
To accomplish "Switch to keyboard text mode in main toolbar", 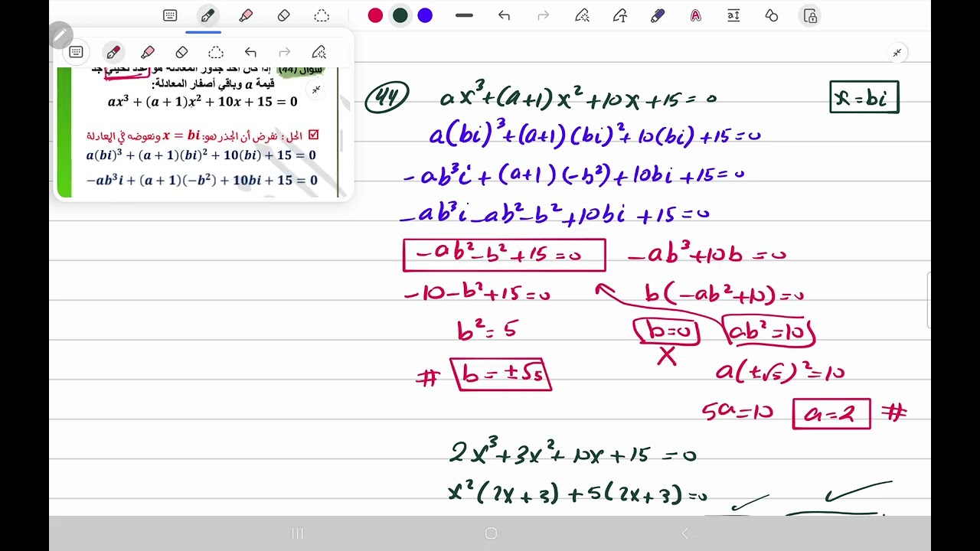I will [x=171, y=15].
